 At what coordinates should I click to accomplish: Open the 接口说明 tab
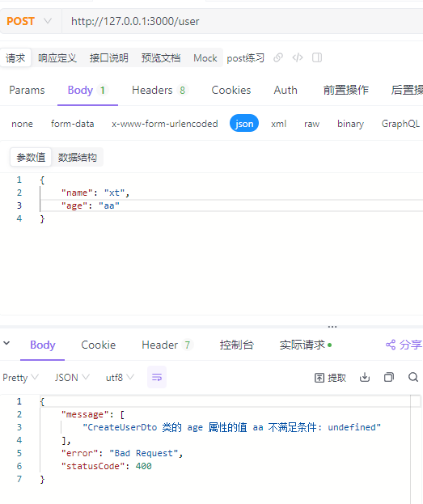pos(109,58)
